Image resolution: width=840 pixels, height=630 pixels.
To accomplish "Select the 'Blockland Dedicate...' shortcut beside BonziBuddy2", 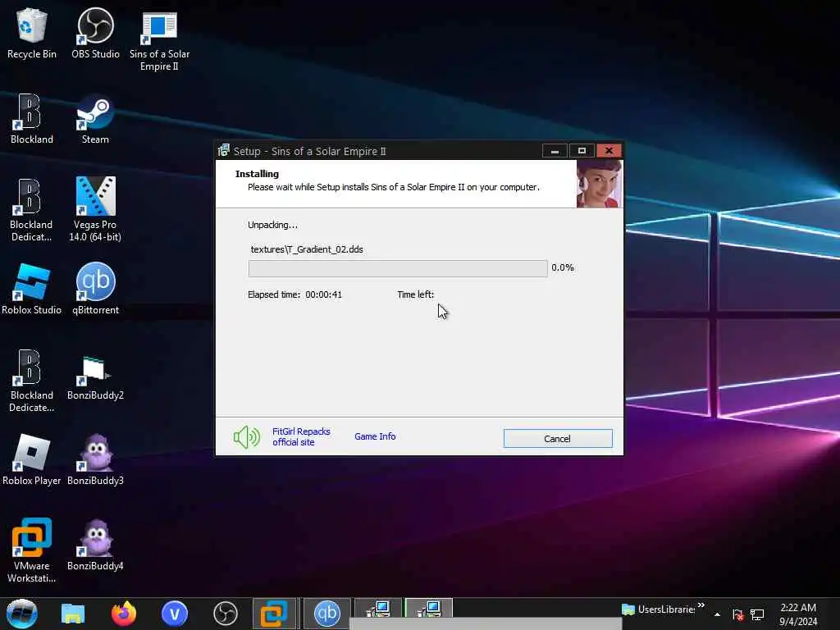I will 32,381.
